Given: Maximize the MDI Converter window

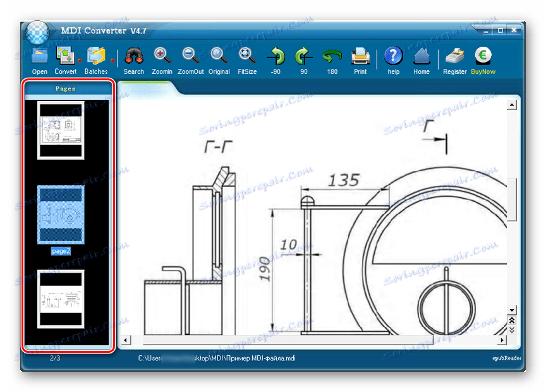Looking at the screenshot, I should pyautogui.click(x=500, y=30).
